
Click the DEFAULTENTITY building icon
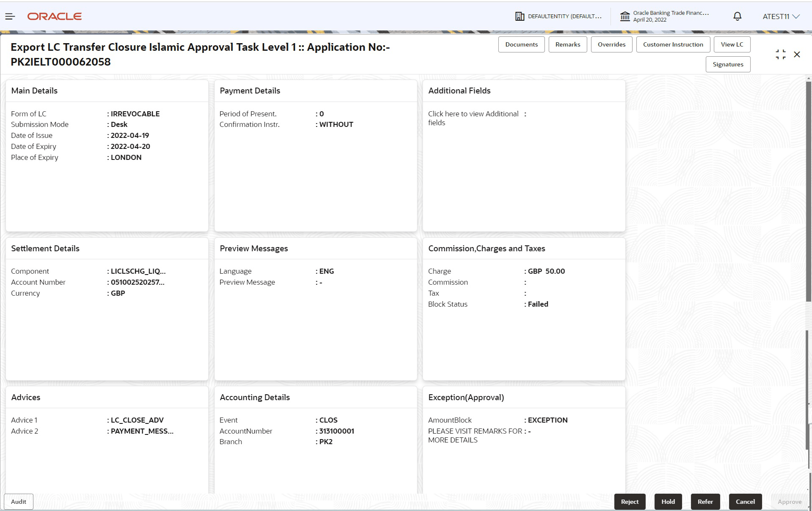click(519, 16)
